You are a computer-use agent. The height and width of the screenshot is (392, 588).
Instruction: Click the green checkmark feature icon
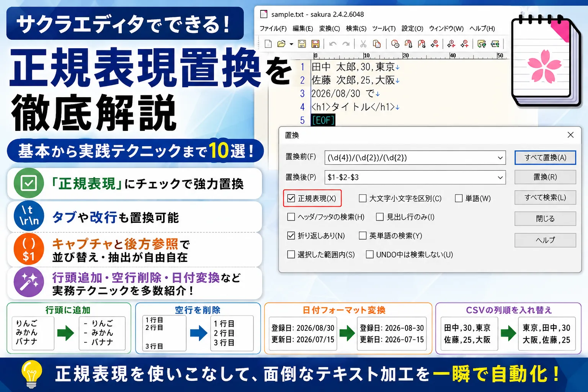click(29, 183)
